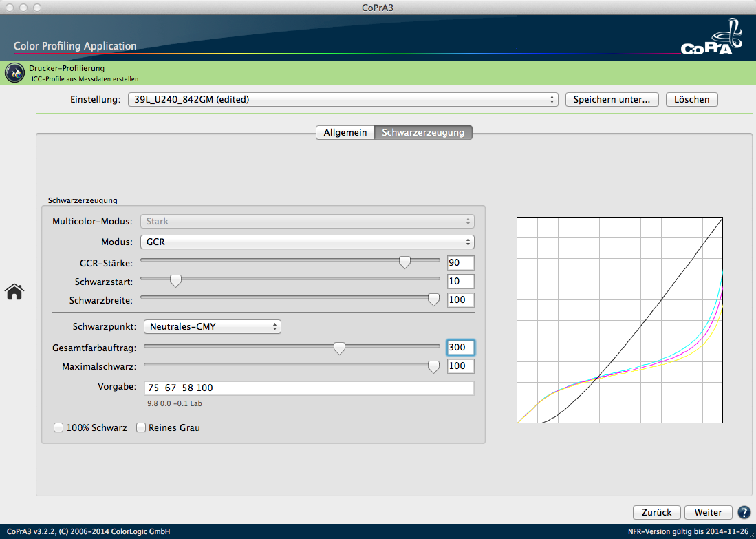This screenshot has height=539, width=756.
Task: Click the Schwarzstart slider handle
Action: coord(175,281)
